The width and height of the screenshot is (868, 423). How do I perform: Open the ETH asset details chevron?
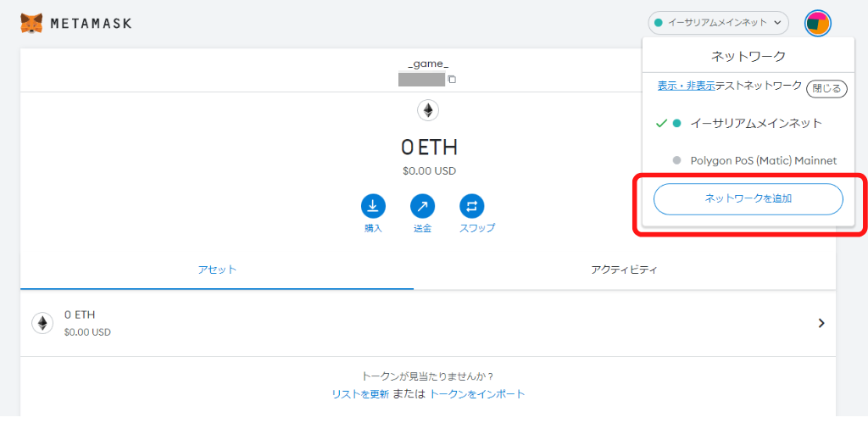[x=821, y=323]
